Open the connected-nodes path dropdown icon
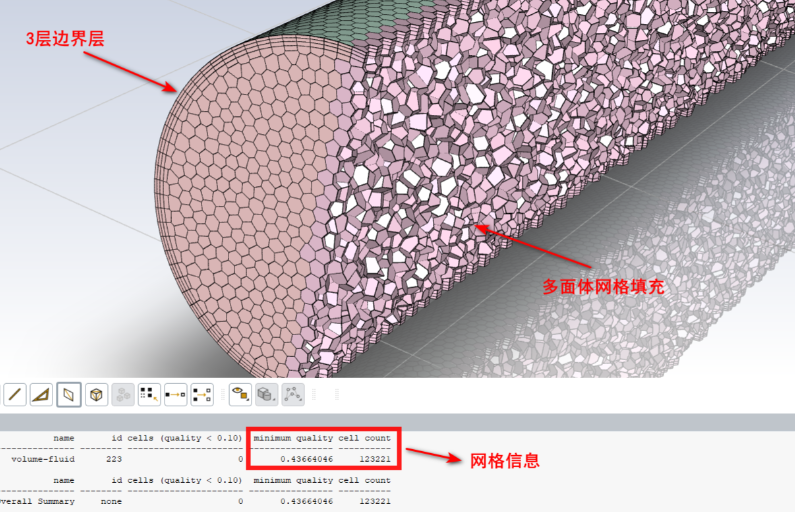 tap(292, 395)
